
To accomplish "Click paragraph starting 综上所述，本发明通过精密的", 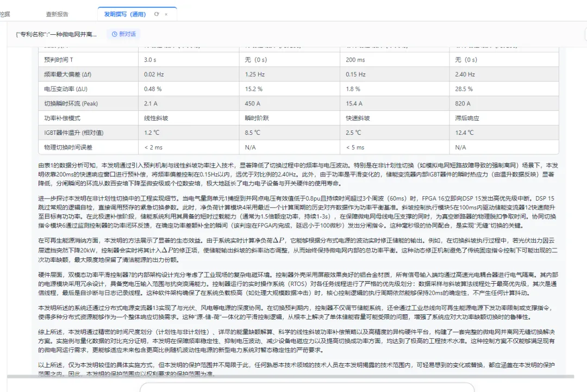I will [298, 341].
